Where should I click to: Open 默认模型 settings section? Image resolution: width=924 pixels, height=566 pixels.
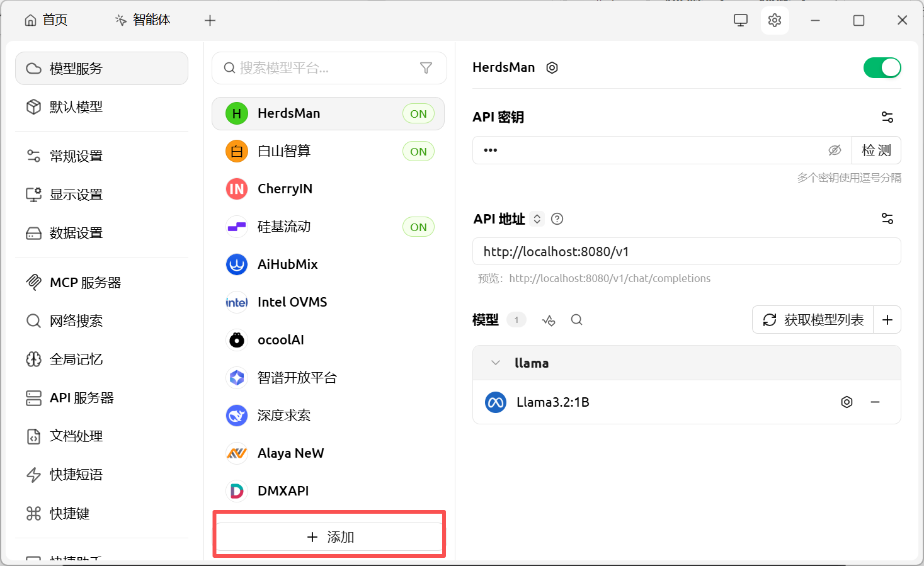tap(102, 107)
